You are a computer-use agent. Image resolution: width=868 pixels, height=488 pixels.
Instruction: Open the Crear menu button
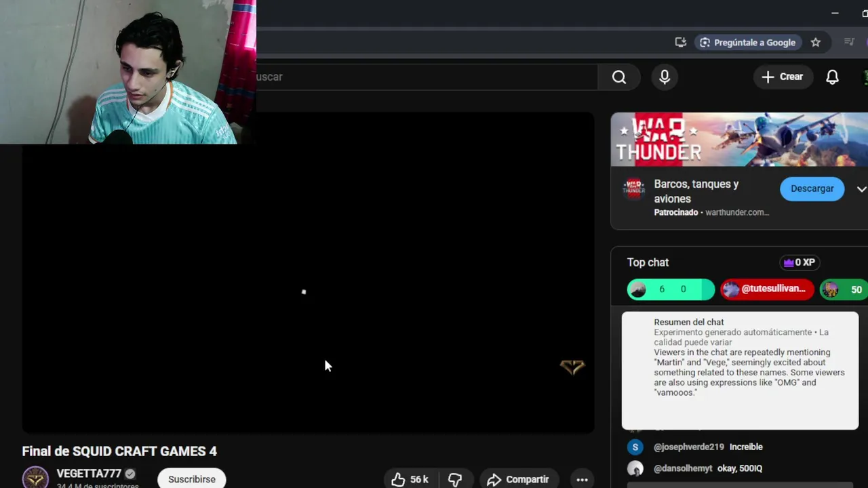coord(783,77)
